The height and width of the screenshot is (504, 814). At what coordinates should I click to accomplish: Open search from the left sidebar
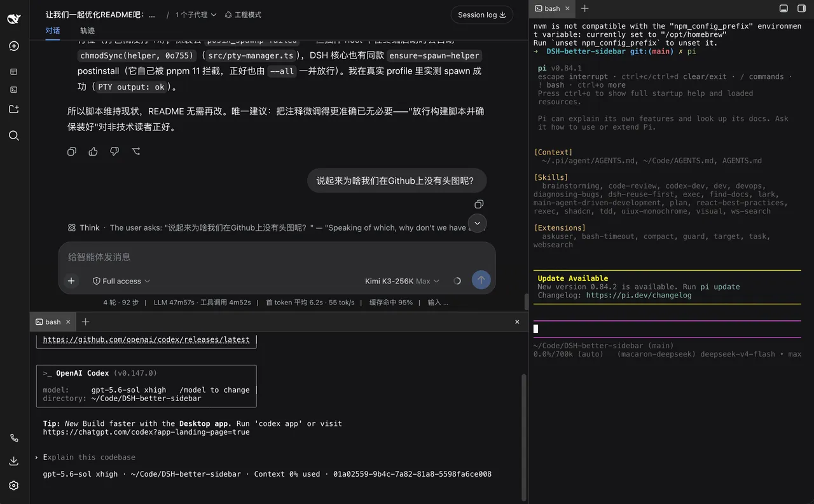14,135
